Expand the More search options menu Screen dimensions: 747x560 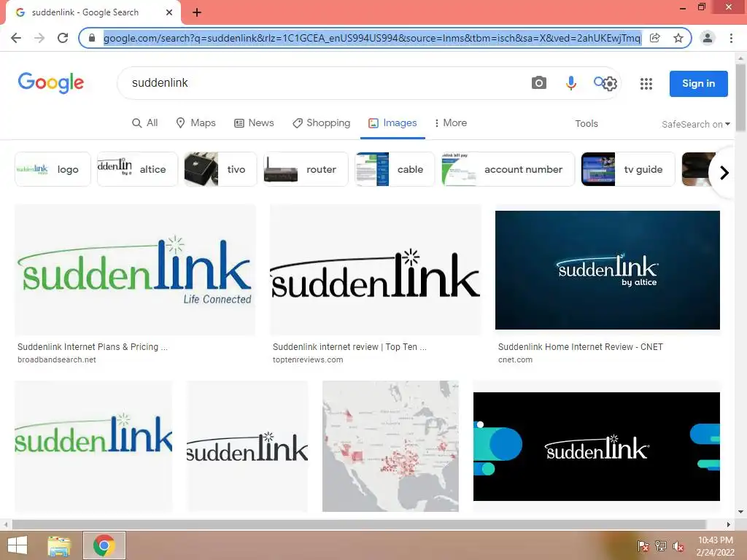(451, 122)
